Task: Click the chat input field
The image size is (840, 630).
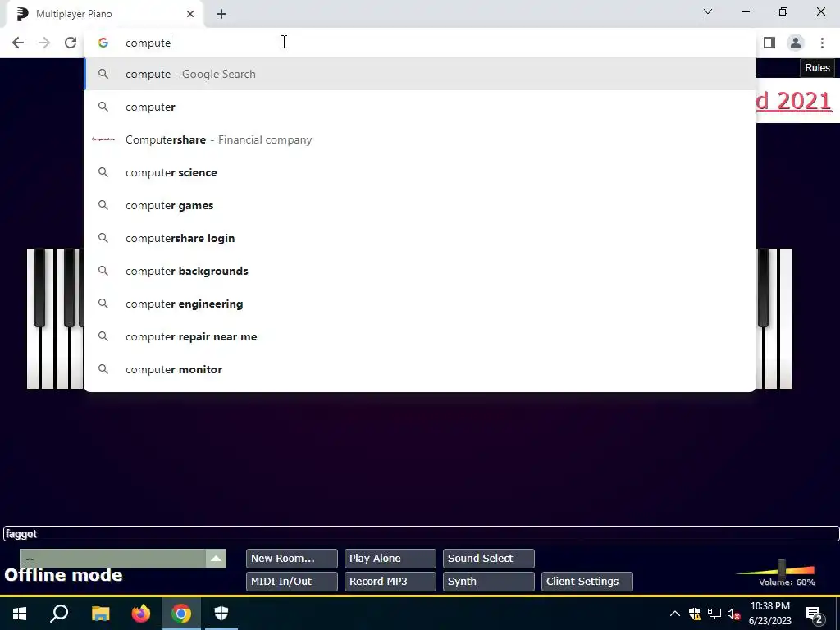Action: pos(421,533)
